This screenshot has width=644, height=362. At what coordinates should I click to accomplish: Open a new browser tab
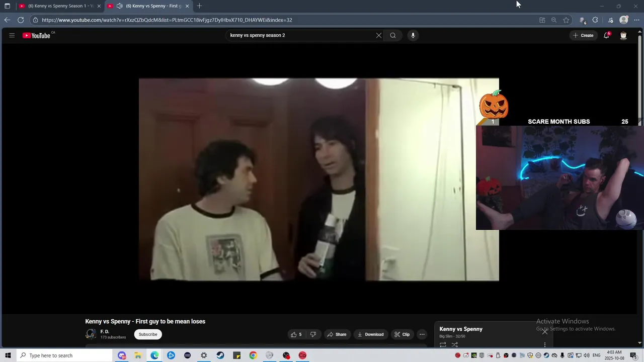point(199,6)
